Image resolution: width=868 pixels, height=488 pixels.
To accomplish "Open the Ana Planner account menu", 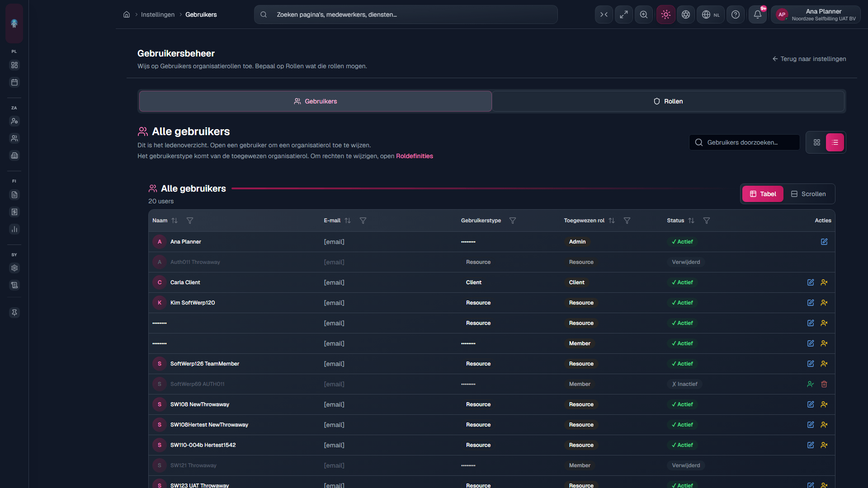I will (816, 14).
